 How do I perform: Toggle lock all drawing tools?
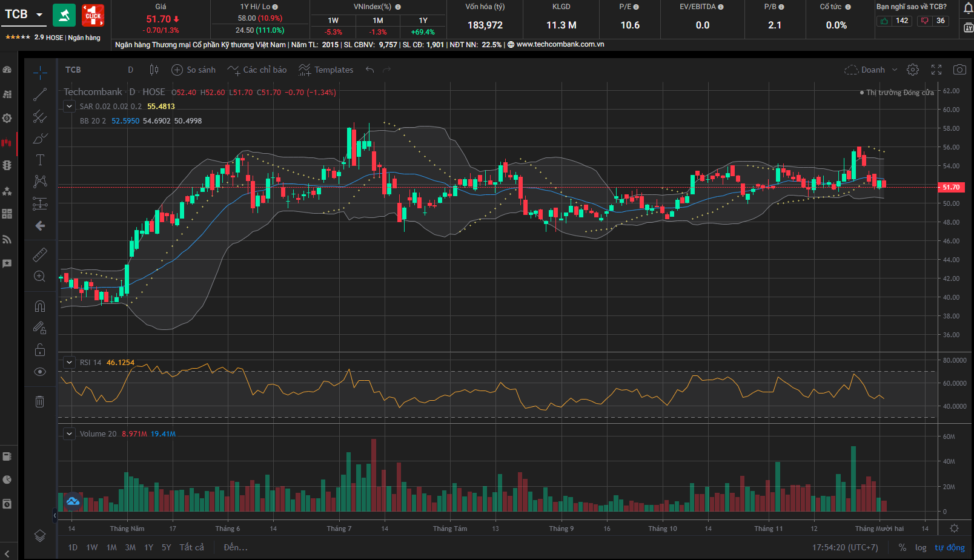point(40,350)
